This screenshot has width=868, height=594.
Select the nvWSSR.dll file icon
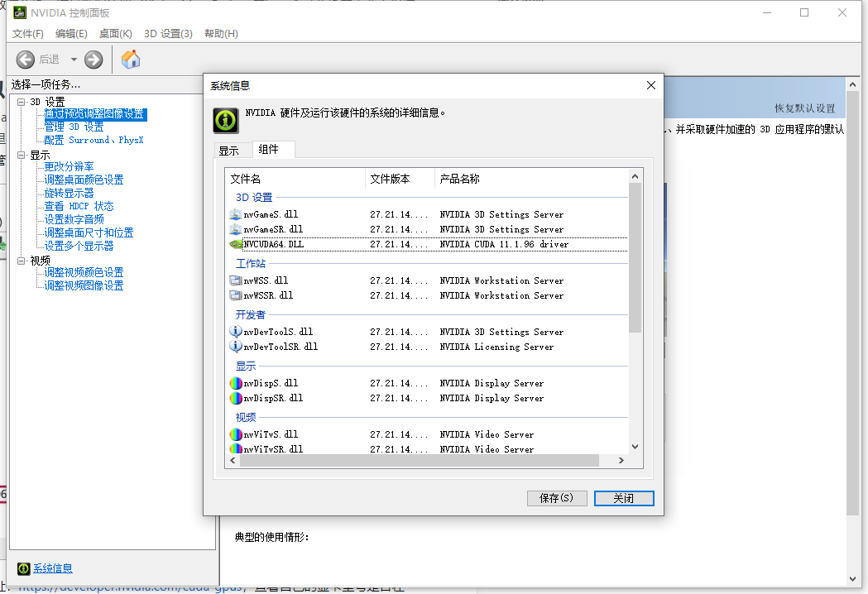[235, 295]
